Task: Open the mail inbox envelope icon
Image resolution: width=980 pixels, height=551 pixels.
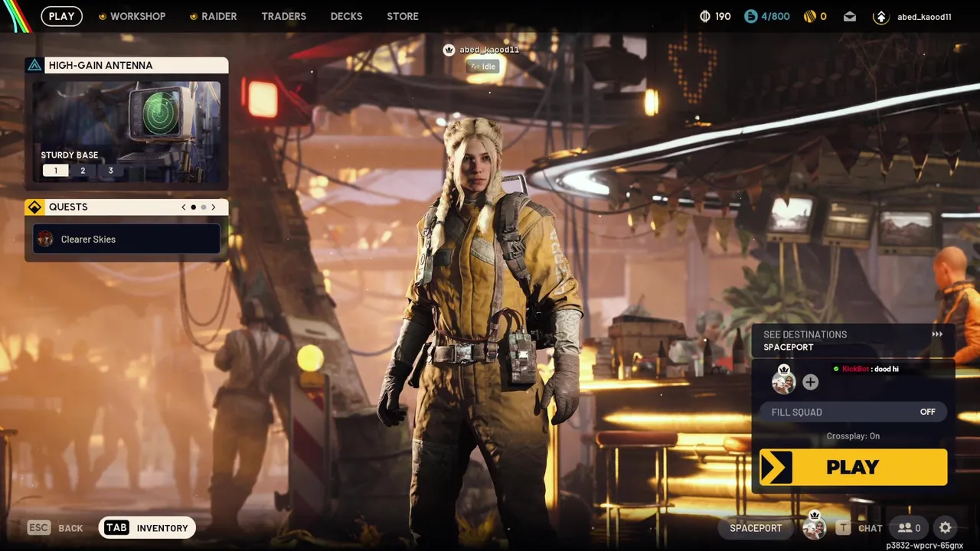Action: click(x=850, y=16)
